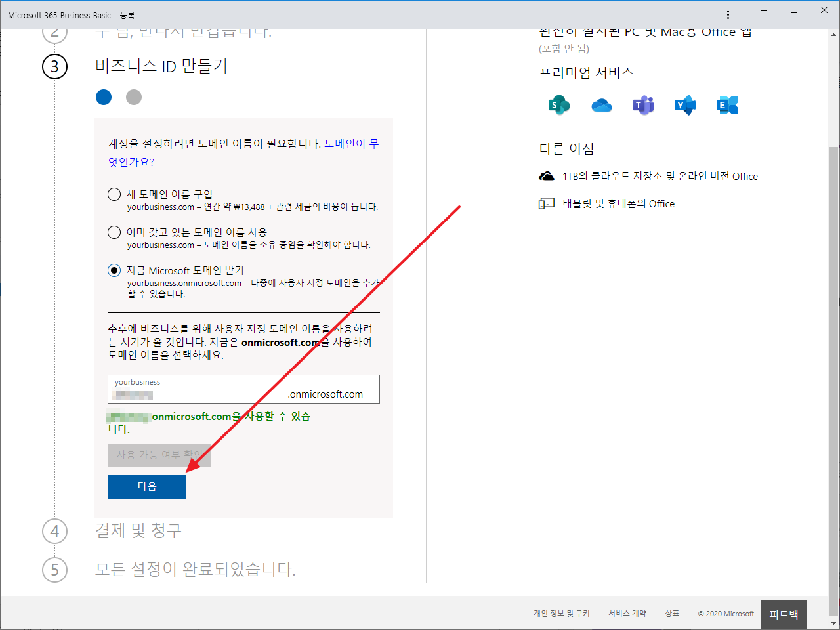
Task: Click the step 5 circle indicator
Action: pos(54,570)
